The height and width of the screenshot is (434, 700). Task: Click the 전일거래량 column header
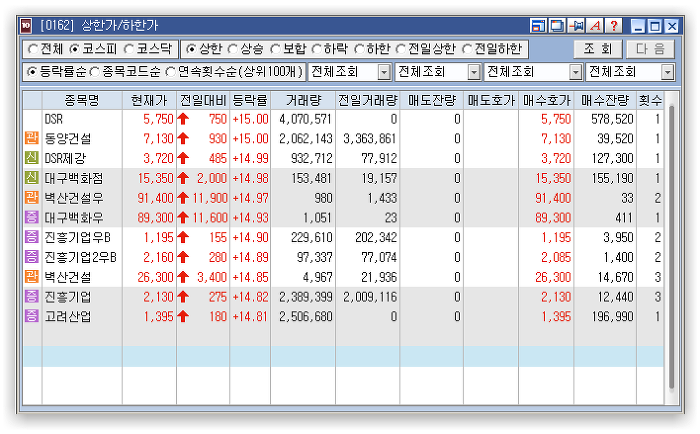368,100
